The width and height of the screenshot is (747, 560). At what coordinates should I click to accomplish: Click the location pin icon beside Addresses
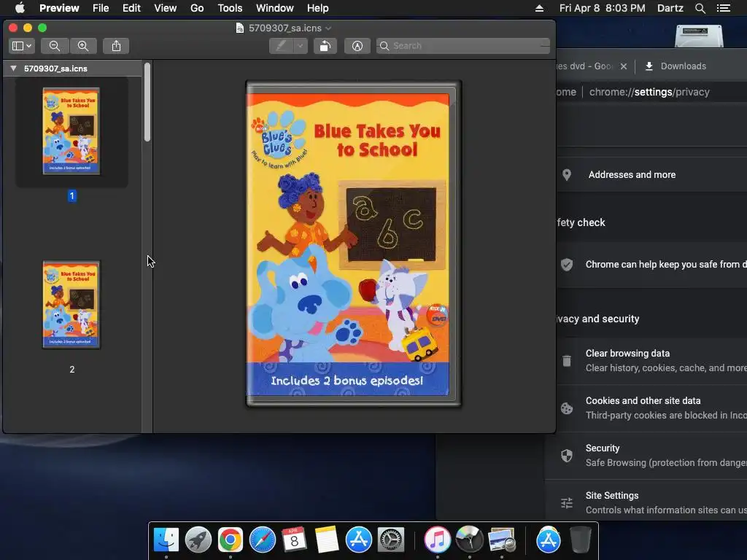(x=566, y=175)
